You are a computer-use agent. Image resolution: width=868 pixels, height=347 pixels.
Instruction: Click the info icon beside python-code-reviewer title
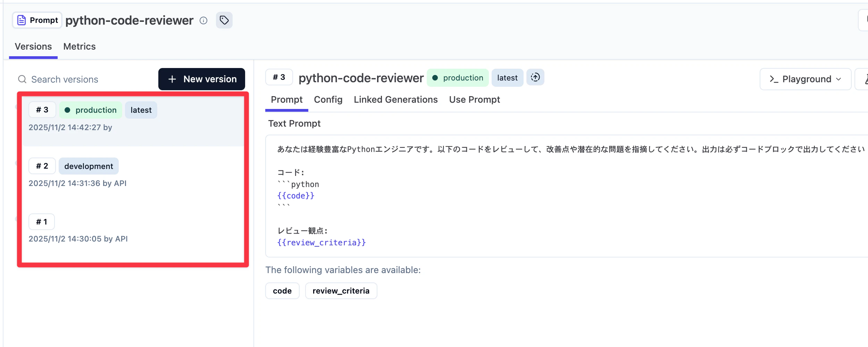point(203,20)
